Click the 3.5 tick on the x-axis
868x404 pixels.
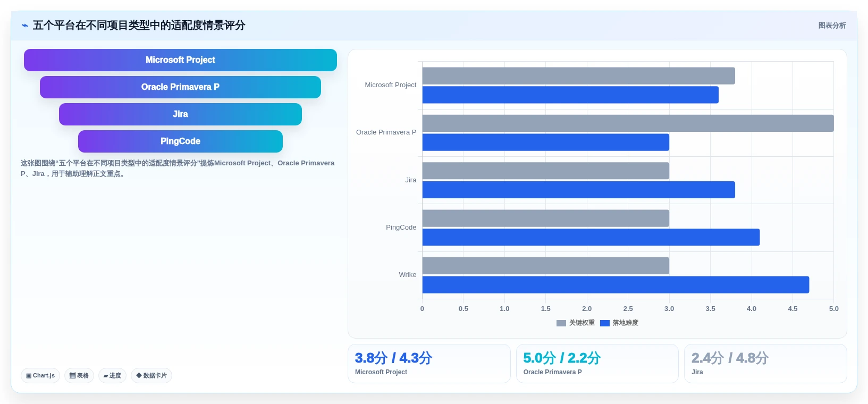click(711, 309)
